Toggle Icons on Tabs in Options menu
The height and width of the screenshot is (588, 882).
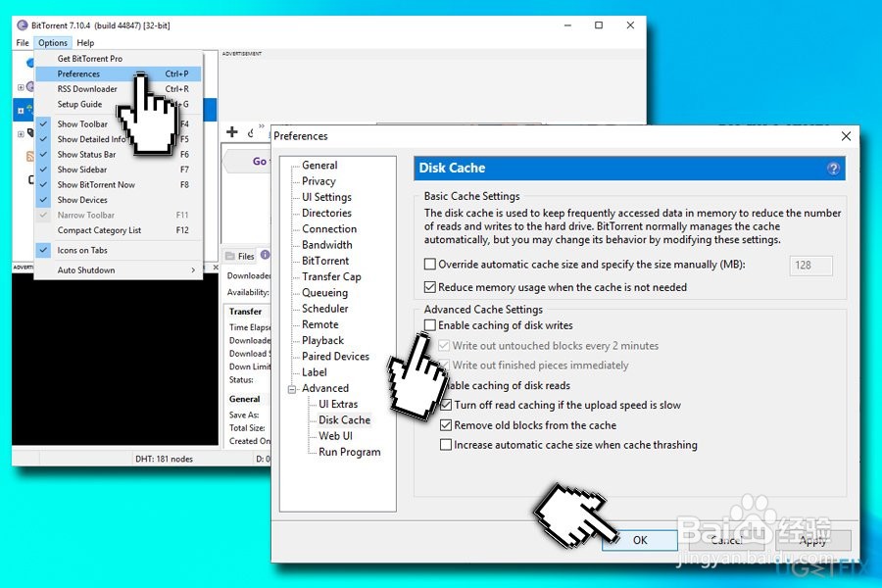pos(43,250)
